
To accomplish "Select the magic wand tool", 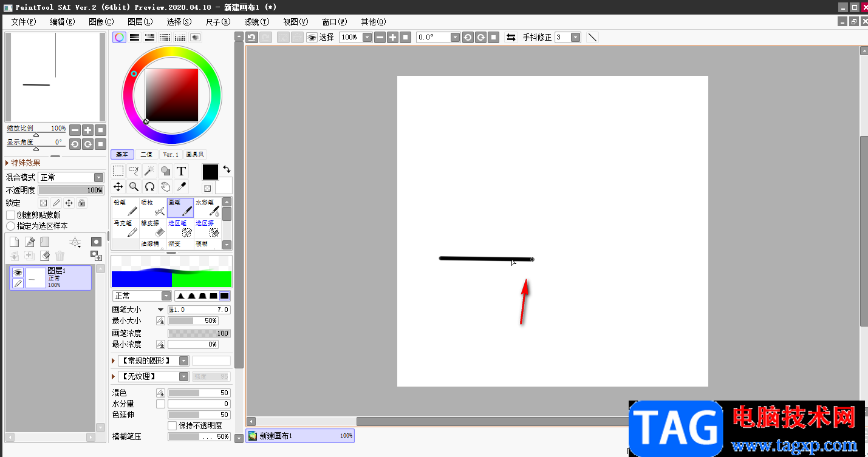I will coord(149,171).
